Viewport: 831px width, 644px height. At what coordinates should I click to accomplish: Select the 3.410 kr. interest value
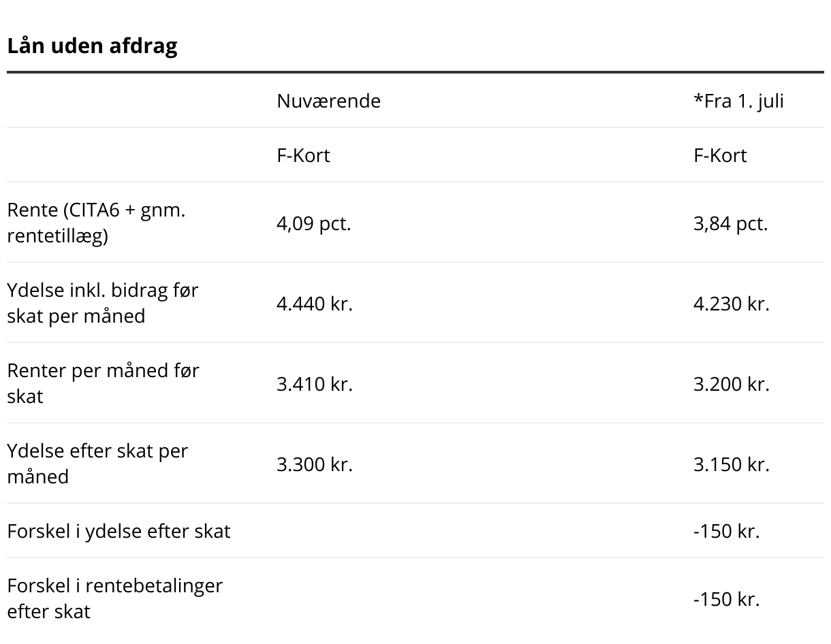314,384
